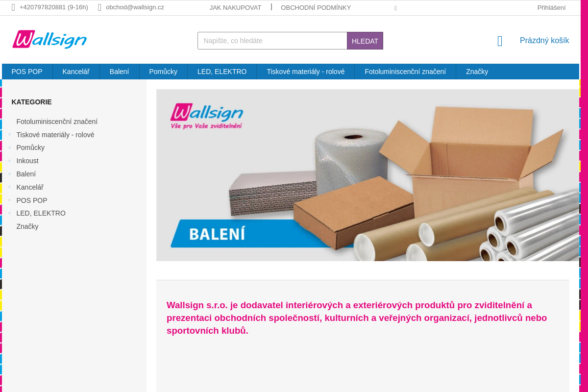Expand the LED, ELEKTRO sidebar category

pyautogui.click(x=9, y=213)
